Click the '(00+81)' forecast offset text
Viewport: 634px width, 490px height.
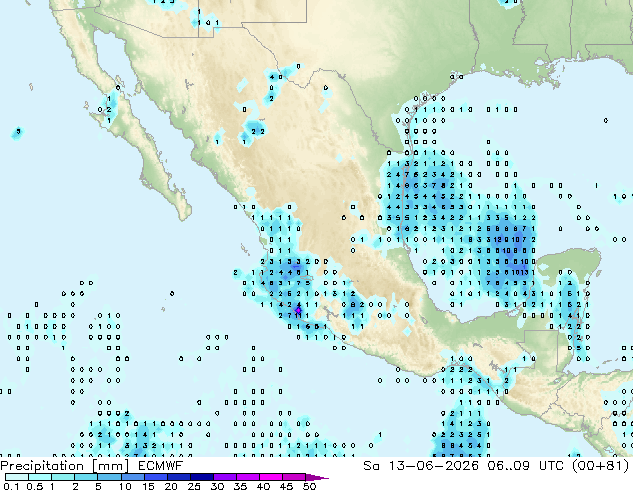pyautogui.click(x=601, y=466)
